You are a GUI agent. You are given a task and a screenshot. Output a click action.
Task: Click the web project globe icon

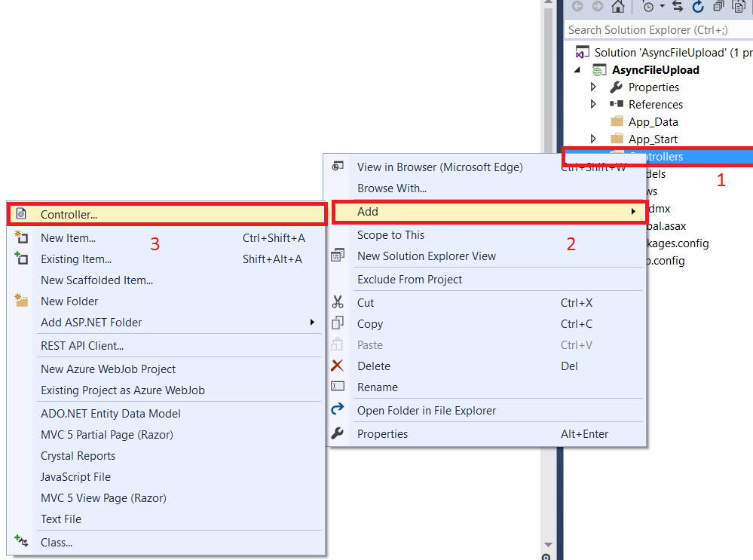598,70
